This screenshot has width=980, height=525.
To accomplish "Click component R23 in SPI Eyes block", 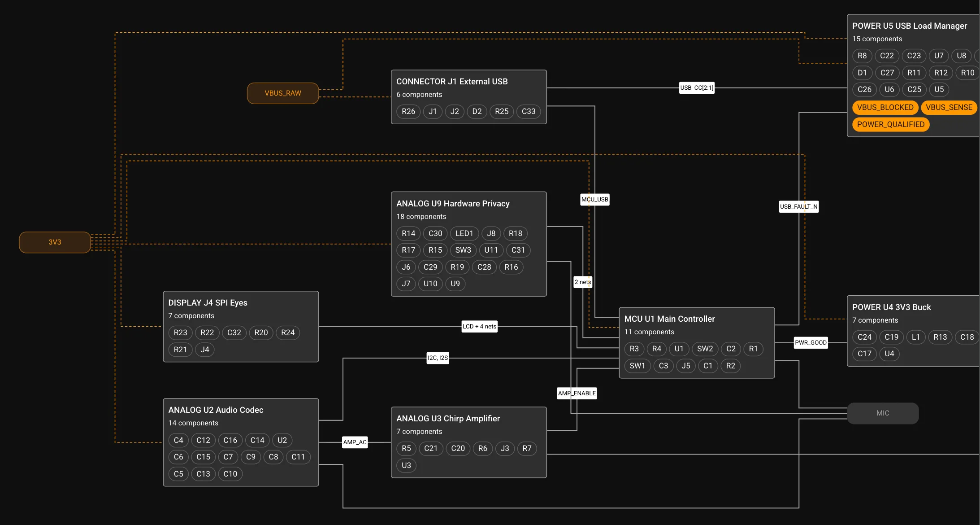I will [181, 333].
